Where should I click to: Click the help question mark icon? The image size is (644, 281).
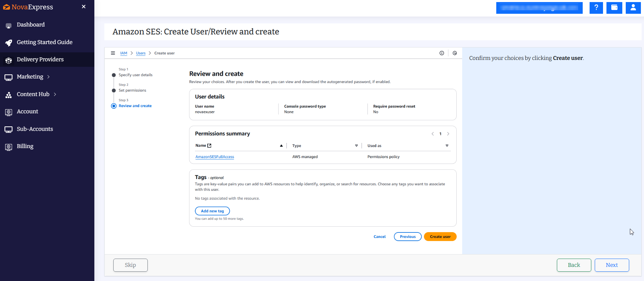point(596,8)
